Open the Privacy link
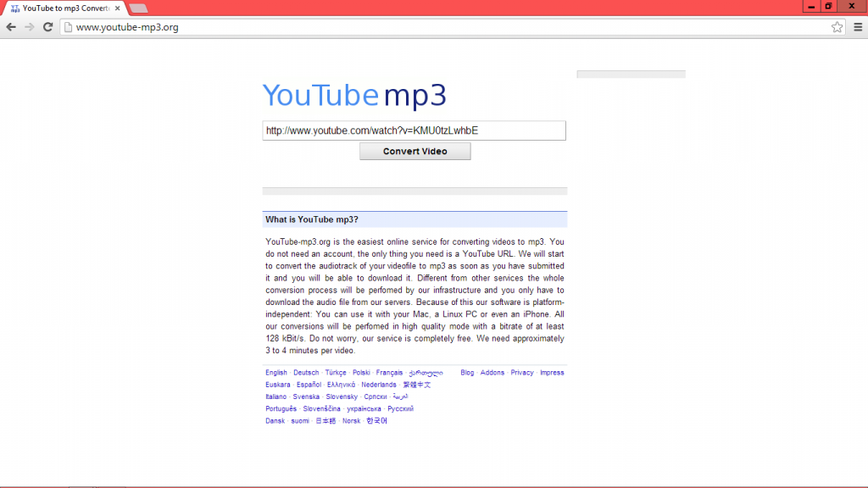868x488 pixels. [522, 373]
